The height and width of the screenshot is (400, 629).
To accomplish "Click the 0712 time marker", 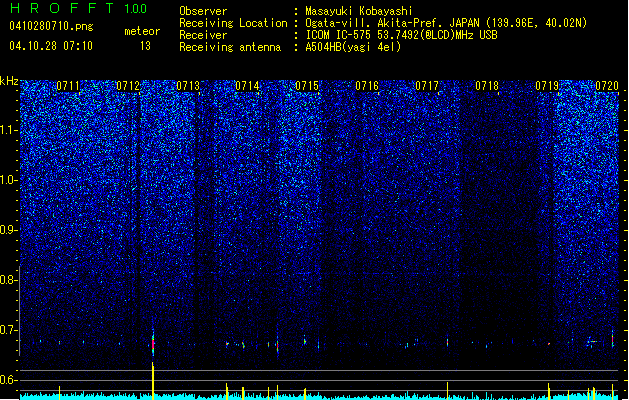I will (x=128, y=86).
